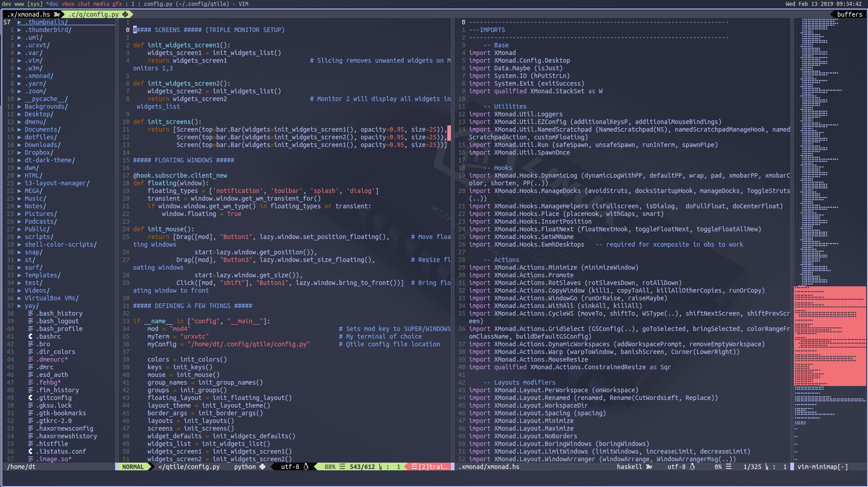868x487 pixels.
Task: Click the buffers label at top right
Action: point(849,14)
